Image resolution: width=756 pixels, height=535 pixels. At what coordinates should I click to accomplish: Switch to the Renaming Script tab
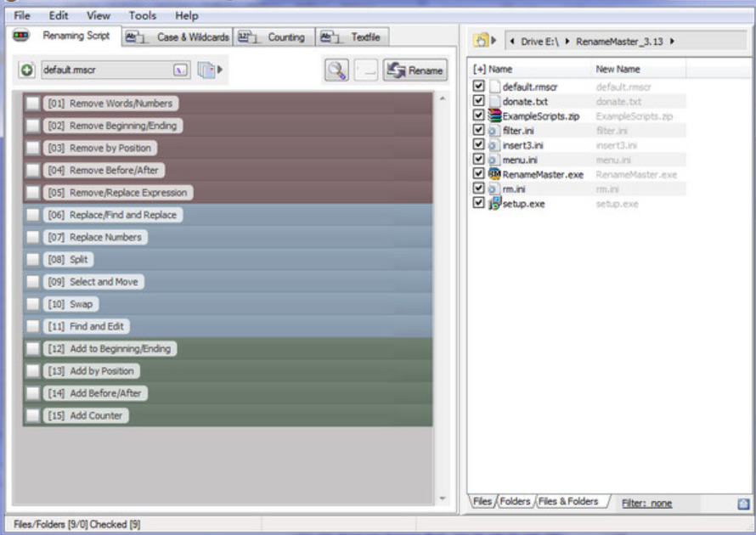point(64,37)
